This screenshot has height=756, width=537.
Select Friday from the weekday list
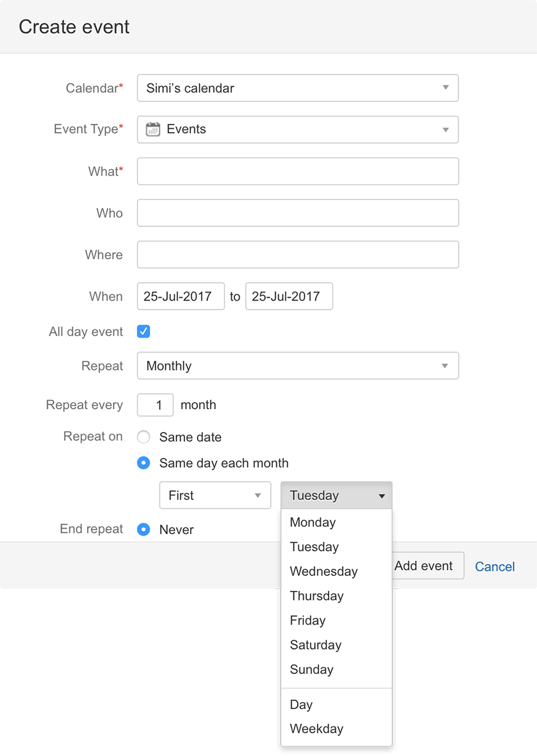307,620
